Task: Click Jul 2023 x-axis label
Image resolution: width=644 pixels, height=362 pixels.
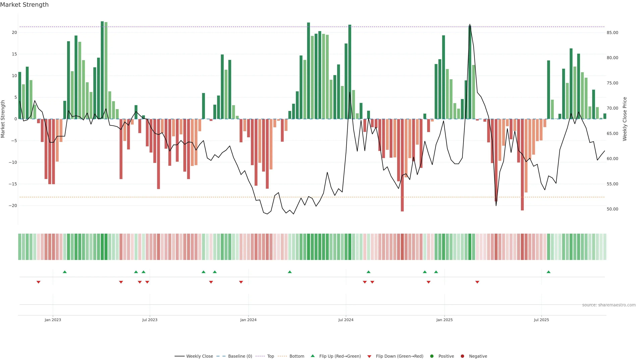Action: coord(150,320)
